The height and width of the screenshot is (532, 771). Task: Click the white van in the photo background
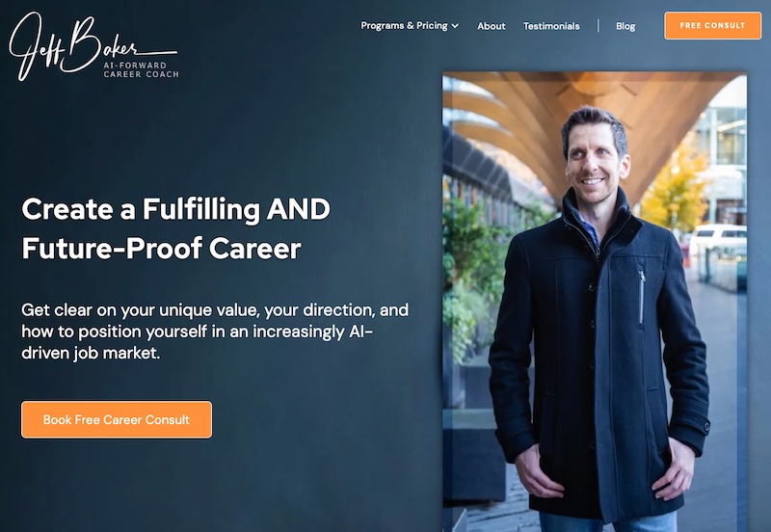717,239
